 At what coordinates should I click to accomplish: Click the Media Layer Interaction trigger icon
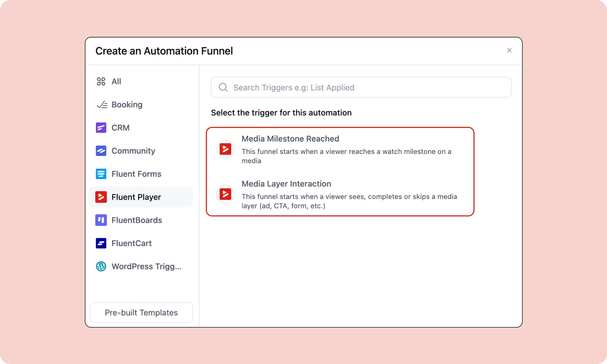pos(225,194)
